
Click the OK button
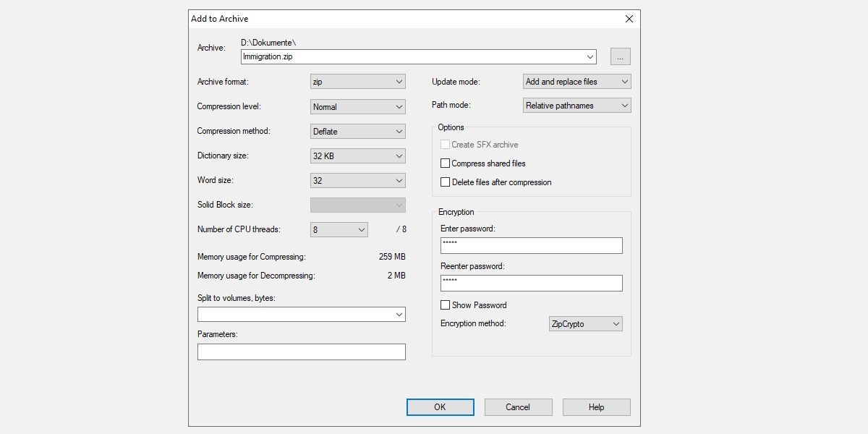tap(440, 407)
